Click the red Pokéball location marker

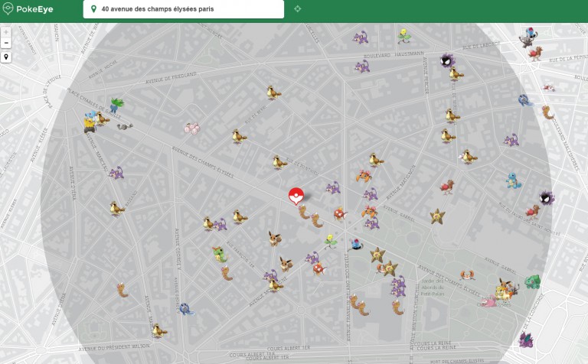(x=295, y=197)
